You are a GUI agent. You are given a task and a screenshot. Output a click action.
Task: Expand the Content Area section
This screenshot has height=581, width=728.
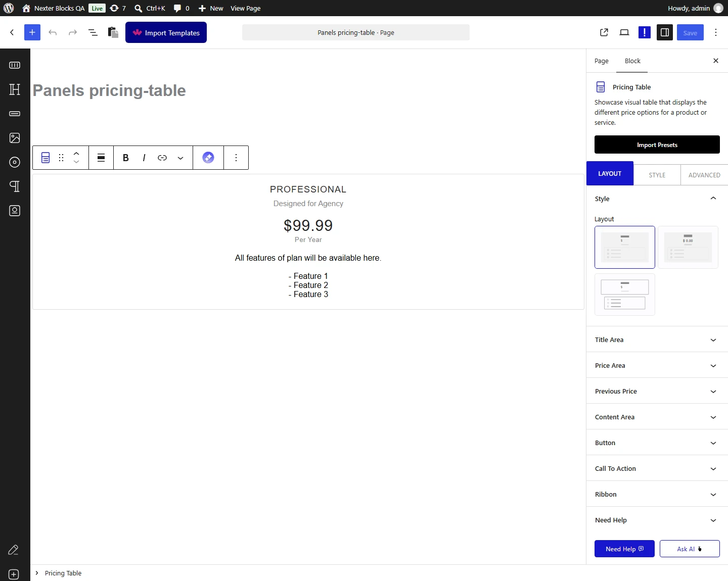(657, 417)
